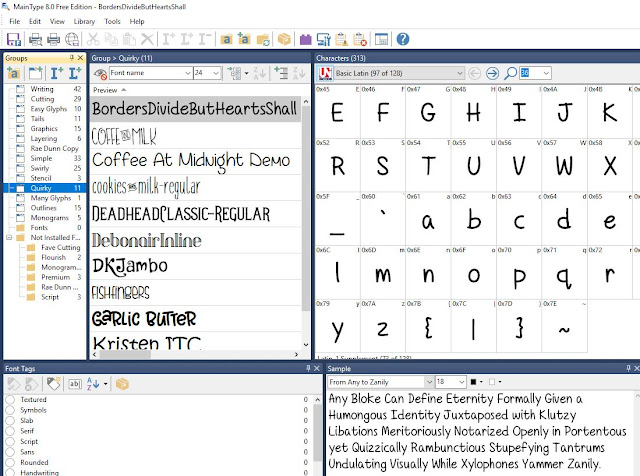Select the Serif tag radio button
Image resolution: width=640 pixels, height=476 pixels.
(10, 431)
